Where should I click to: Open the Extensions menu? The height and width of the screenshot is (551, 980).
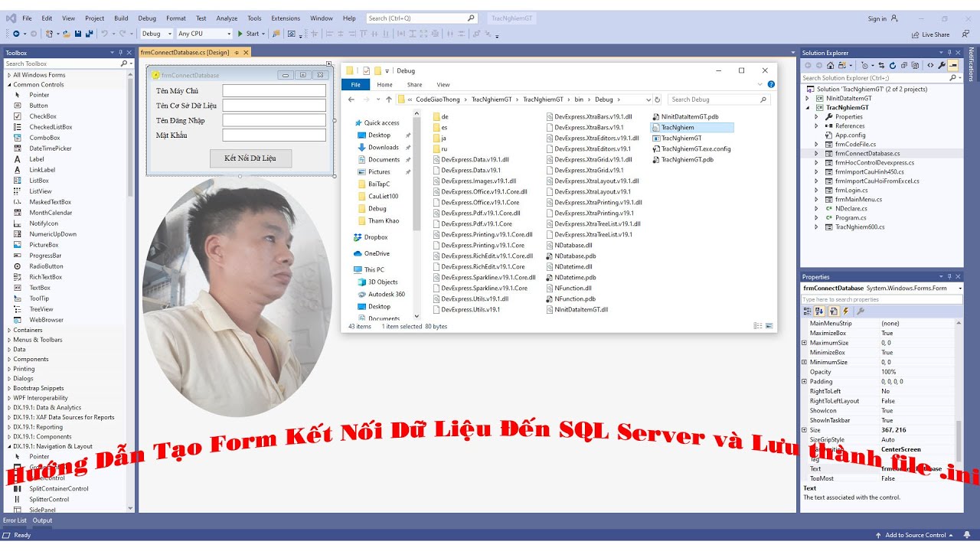[286, 18]
